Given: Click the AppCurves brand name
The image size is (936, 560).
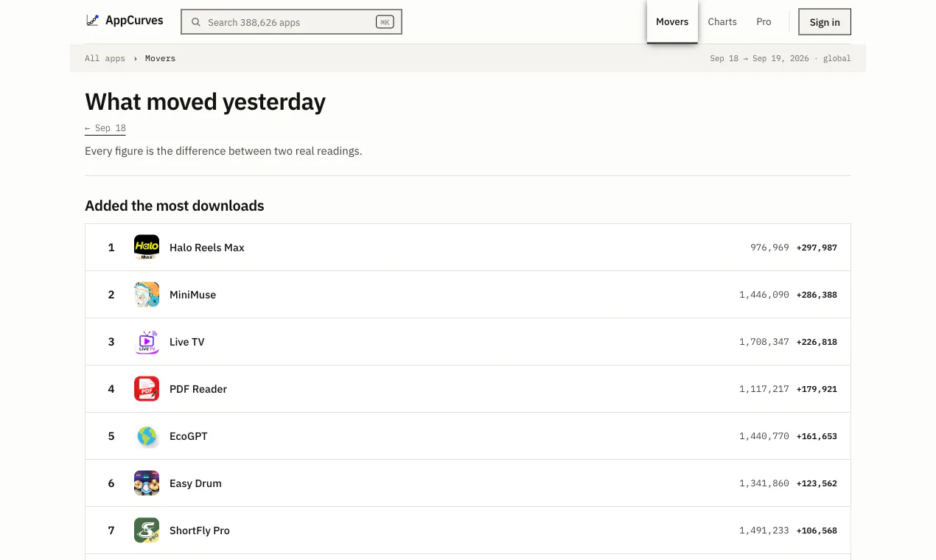Looking at the screenshot, I should (x=134, y=21).
